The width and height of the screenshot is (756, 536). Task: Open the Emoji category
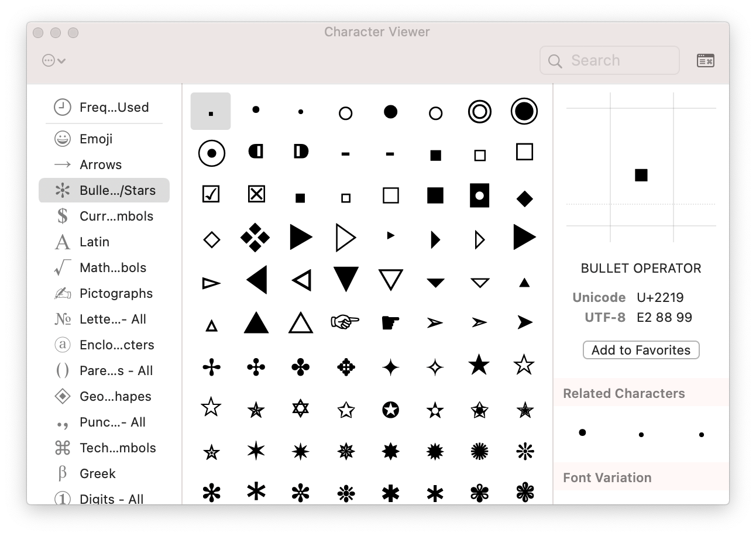(97, 139)
